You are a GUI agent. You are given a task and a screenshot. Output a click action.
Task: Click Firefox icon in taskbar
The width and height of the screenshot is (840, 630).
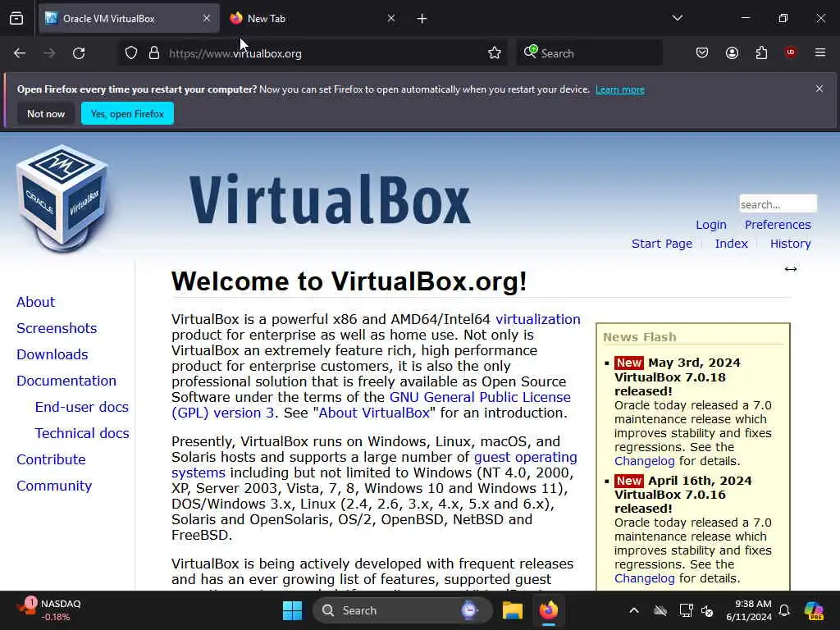[x=549, y=610]
